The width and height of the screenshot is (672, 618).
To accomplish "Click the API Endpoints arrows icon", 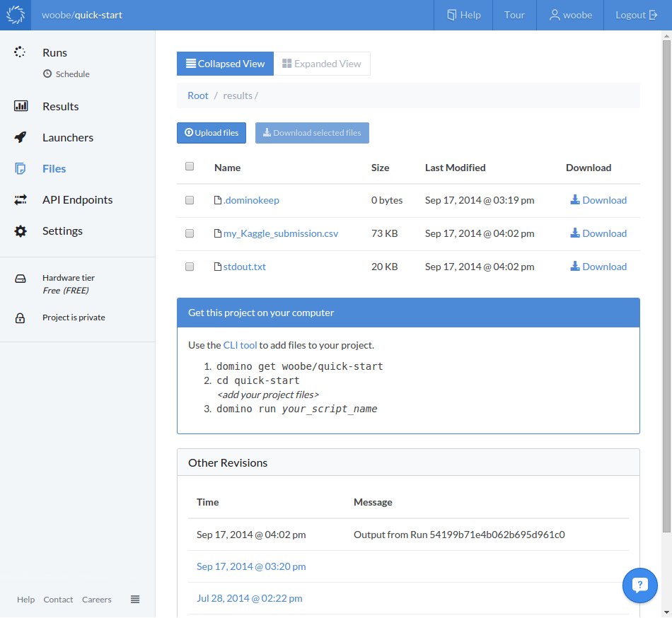I will click(x=20, y=199).
